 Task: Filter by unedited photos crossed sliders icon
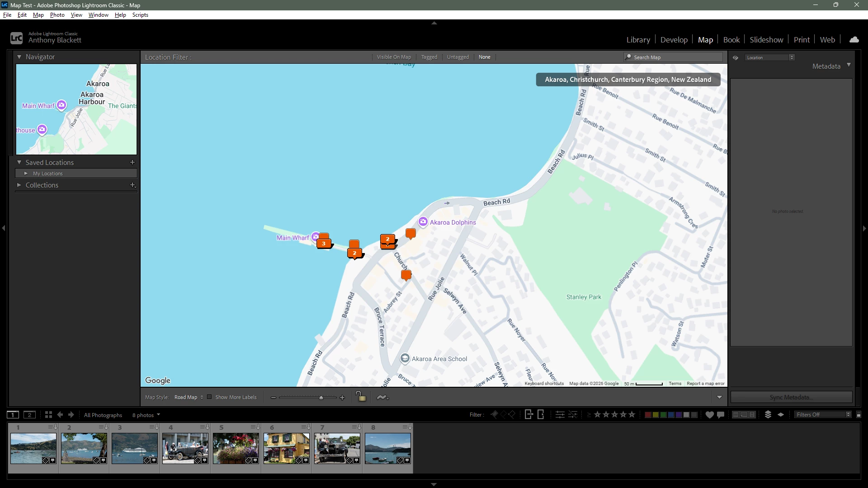pyautogui.click(x=573, y=414)
